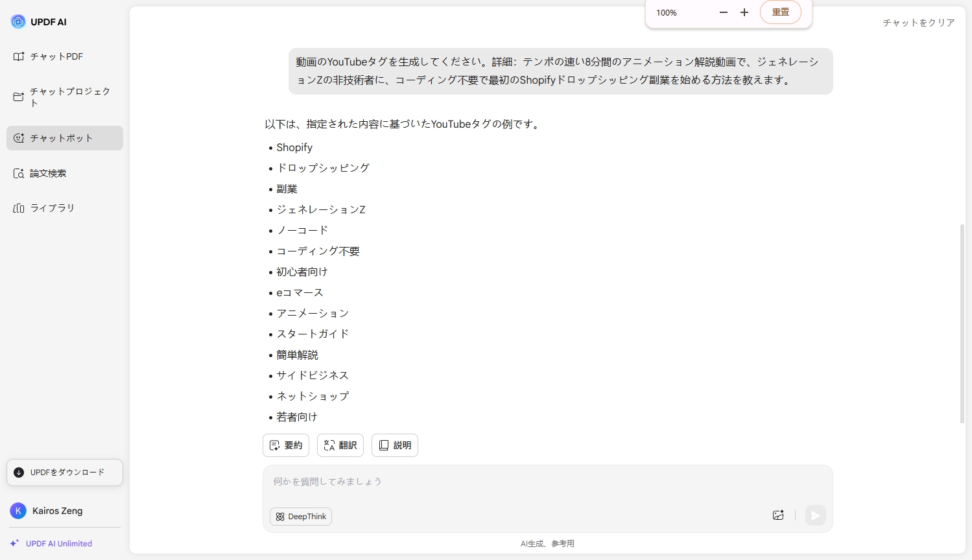Click the AI生成、参考用 footer note
The height and width of the screenshot is (560, 972).
tap(547, 544)
